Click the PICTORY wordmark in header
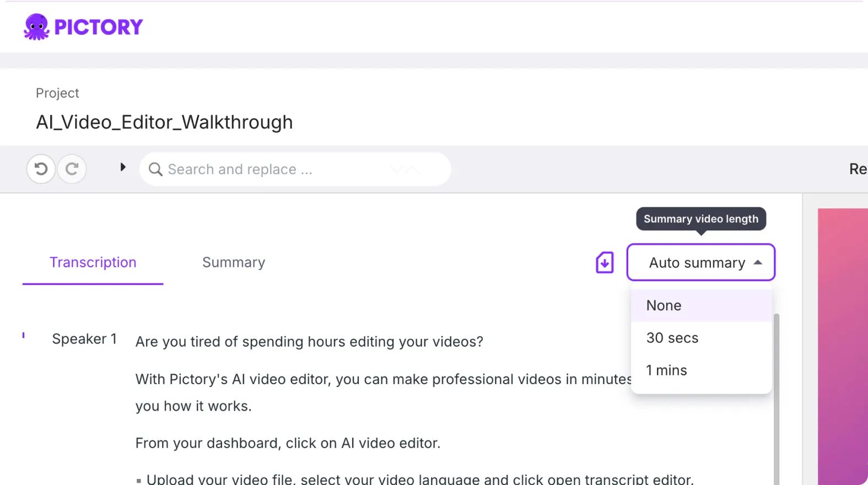Viewport: 868px width, 485px height. (x=99, y=27)
